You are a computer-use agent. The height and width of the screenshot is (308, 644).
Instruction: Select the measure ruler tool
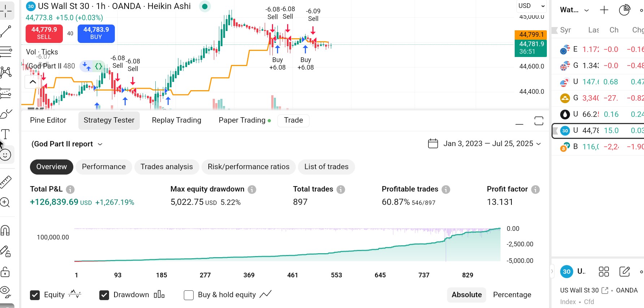click(x=5, y=181)
